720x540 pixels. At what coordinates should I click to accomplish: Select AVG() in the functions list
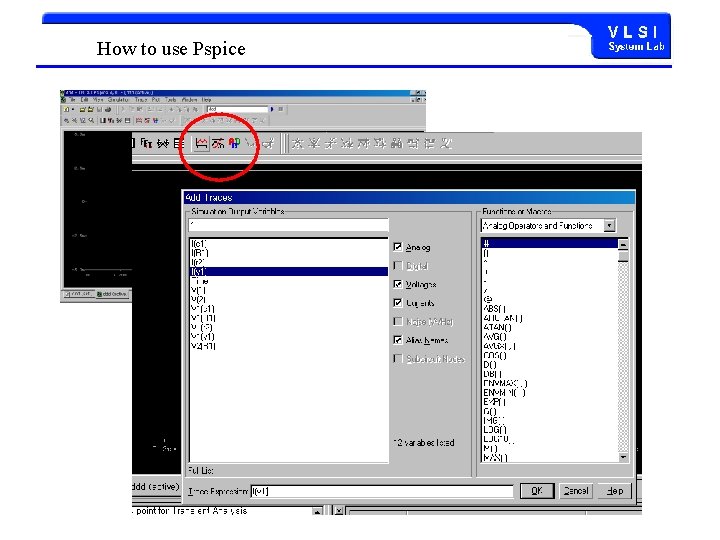click(x=495, y=337)
